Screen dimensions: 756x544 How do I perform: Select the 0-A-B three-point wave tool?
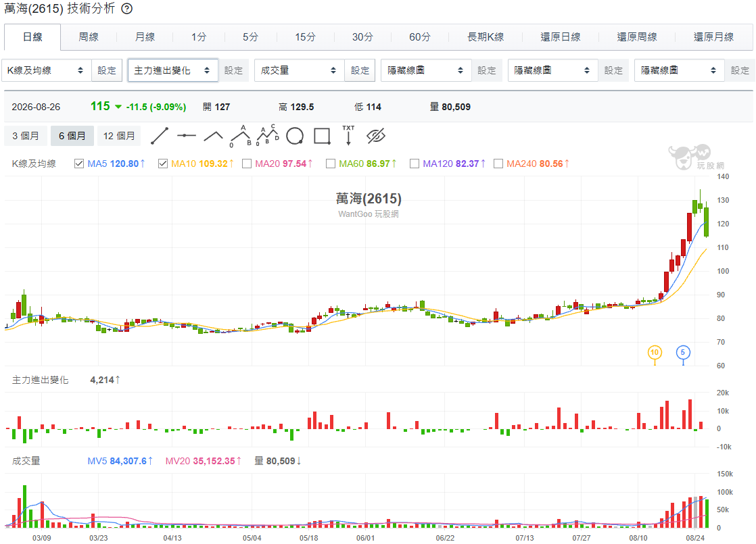pos(241,136)
